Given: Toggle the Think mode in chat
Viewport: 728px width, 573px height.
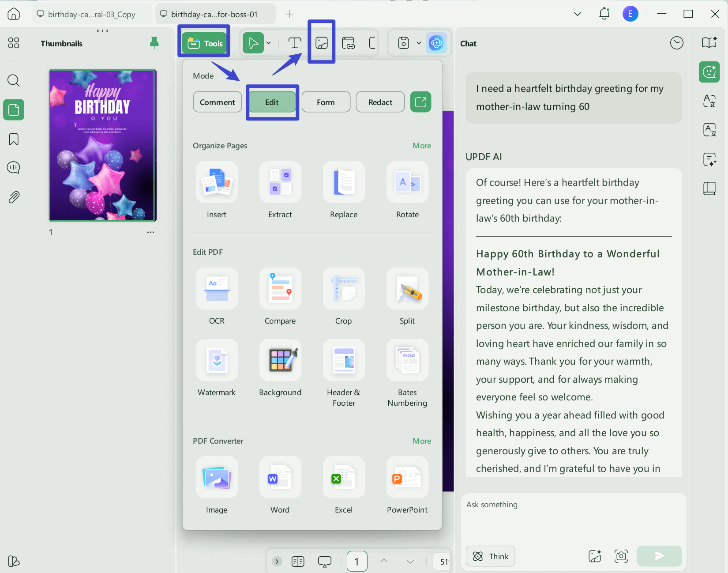Looking at the screenshot, I should [490, 556].
